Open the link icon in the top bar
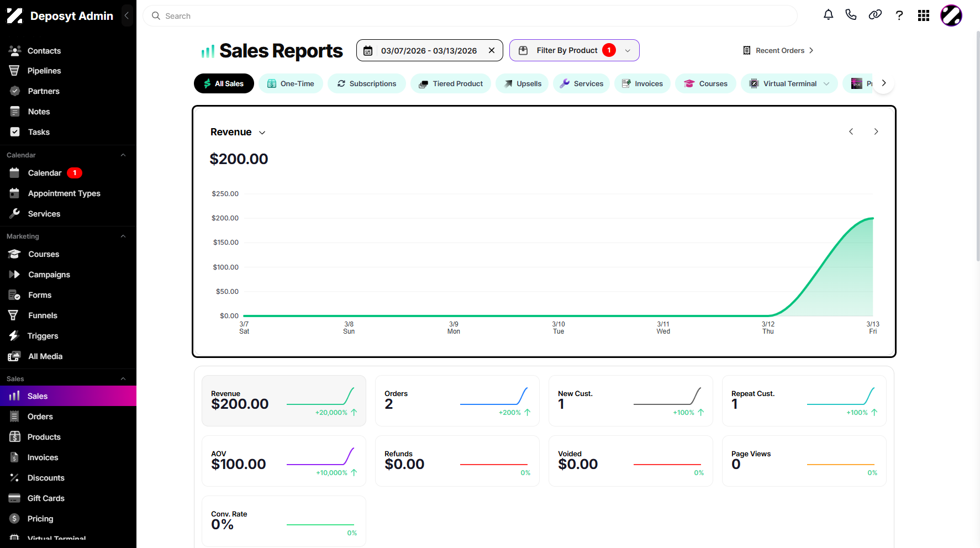980x548 pixels. tap(875, 15)
